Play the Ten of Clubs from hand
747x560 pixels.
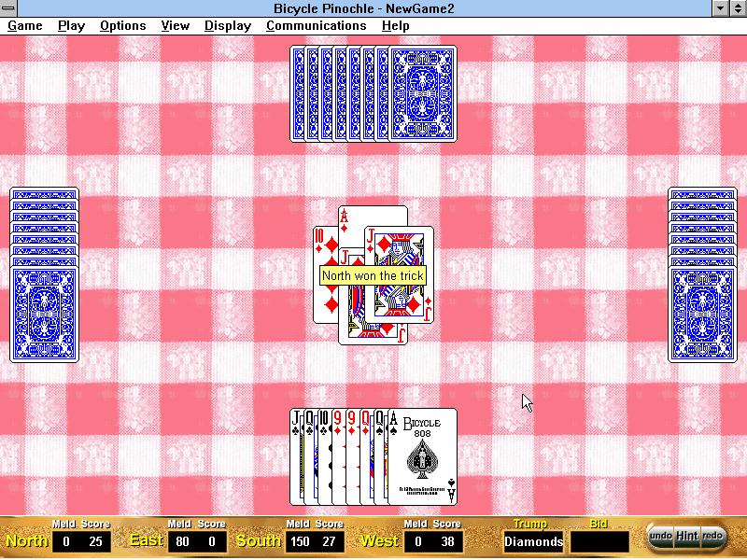point(324,456)
